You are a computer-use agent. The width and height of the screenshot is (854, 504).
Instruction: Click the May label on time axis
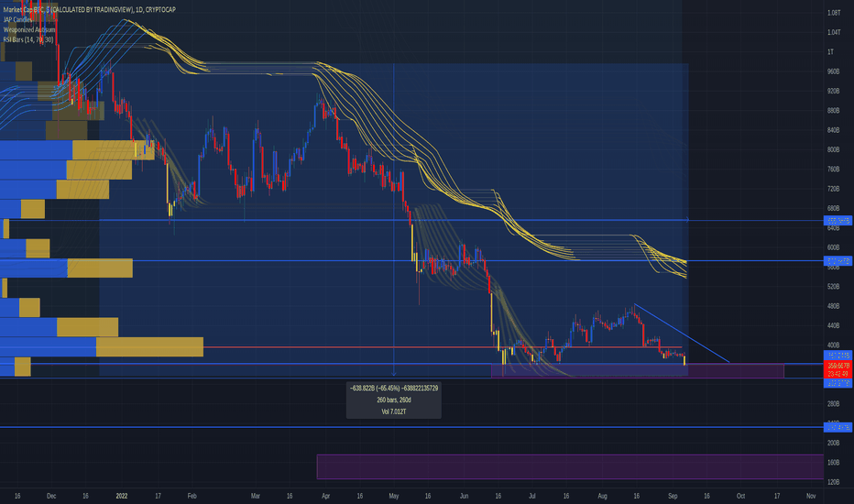tap(394, 496)
